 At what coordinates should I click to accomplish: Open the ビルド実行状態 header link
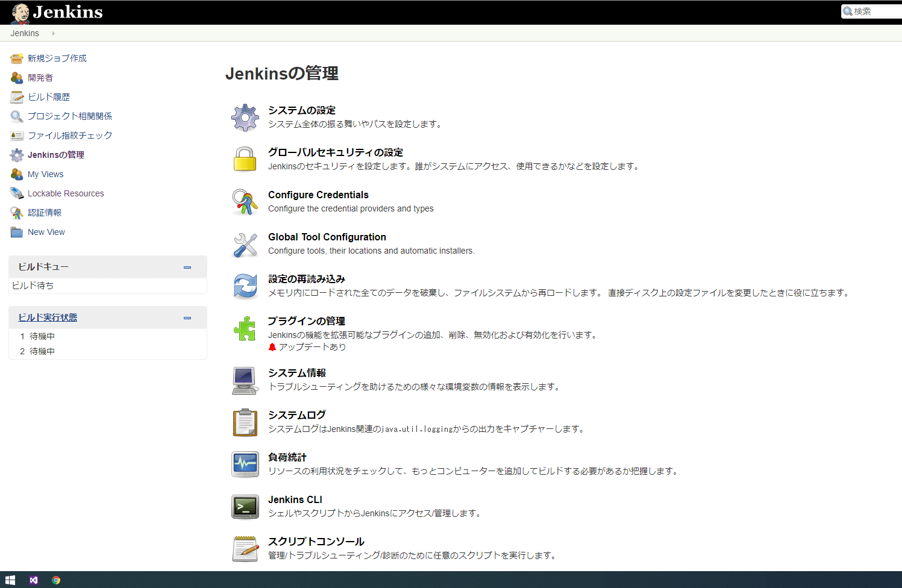pyautogui.click(x=48, y=317)
